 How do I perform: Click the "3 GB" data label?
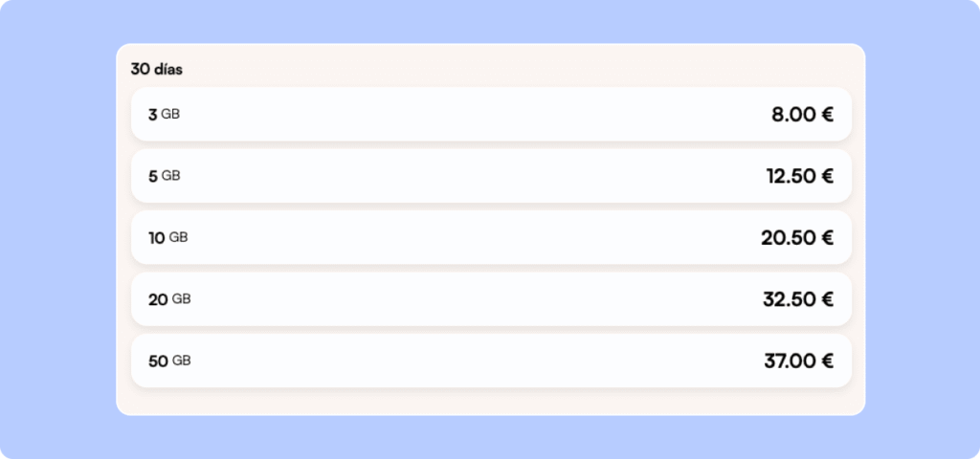(x=164, y=115)
